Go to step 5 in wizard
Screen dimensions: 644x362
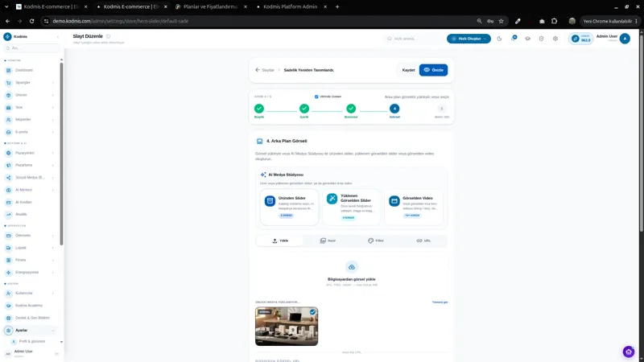pos(441,109)
